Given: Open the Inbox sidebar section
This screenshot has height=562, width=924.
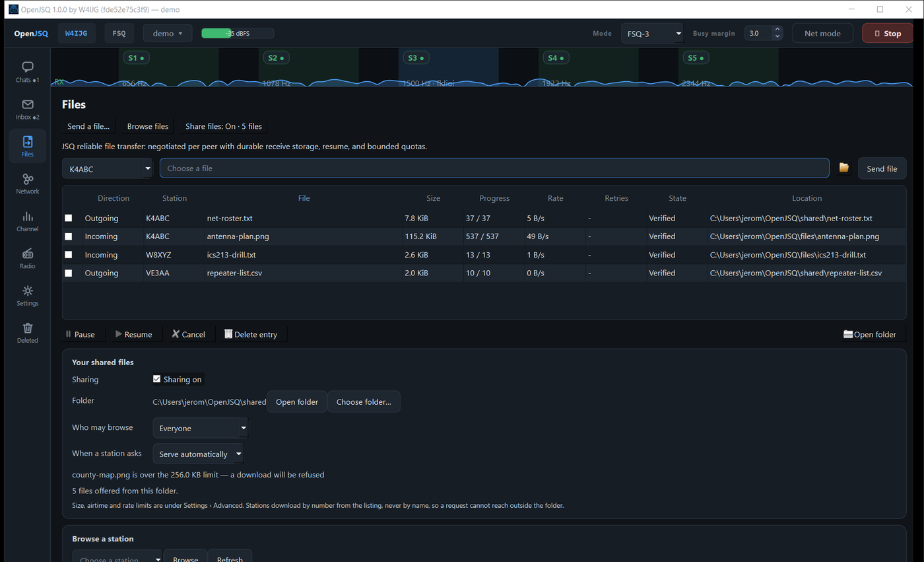Looking at the screenshot, I should pyautogui.click(x=27, y=109).
